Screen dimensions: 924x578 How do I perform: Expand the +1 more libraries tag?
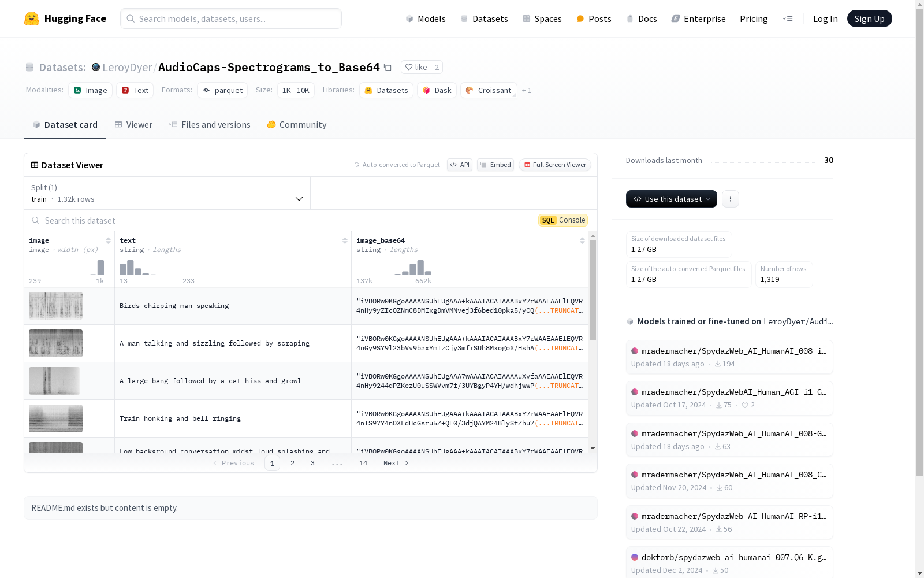[527, 90]
